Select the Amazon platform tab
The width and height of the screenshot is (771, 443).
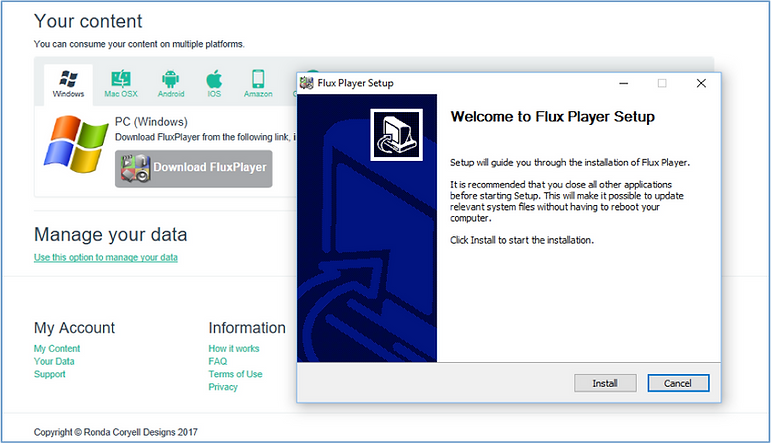(x=258, y=84)
